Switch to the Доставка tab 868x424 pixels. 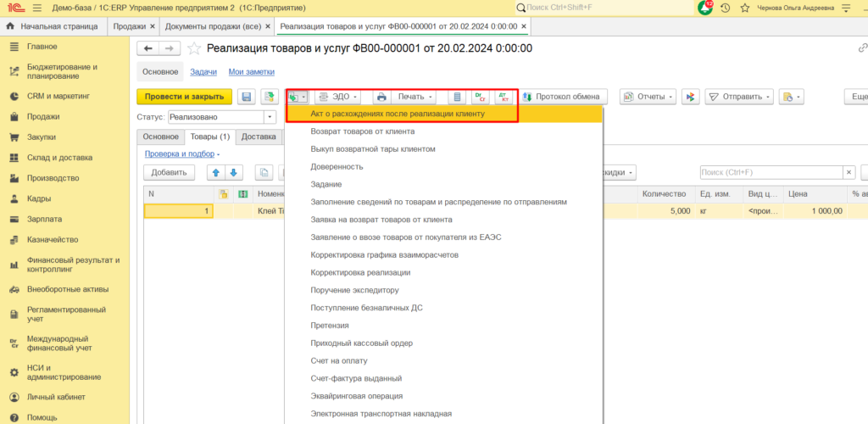tap(259, 137)
